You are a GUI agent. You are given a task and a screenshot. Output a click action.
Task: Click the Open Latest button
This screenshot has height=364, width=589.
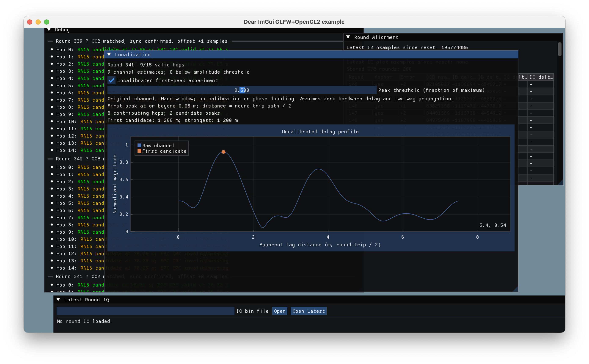tap(309, 311)
